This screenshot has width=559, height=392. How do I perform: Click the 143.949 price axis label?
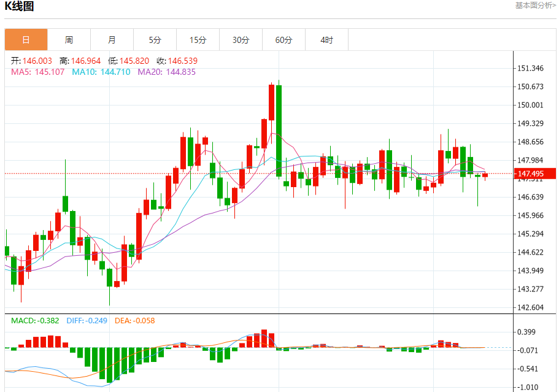[x=531, y=271]
